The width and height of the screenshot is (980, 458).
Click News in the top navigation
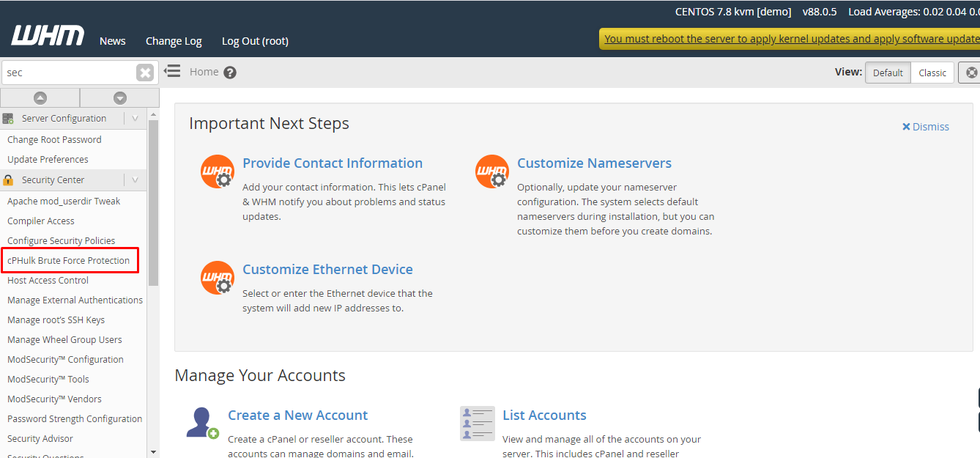click(112, 41)
